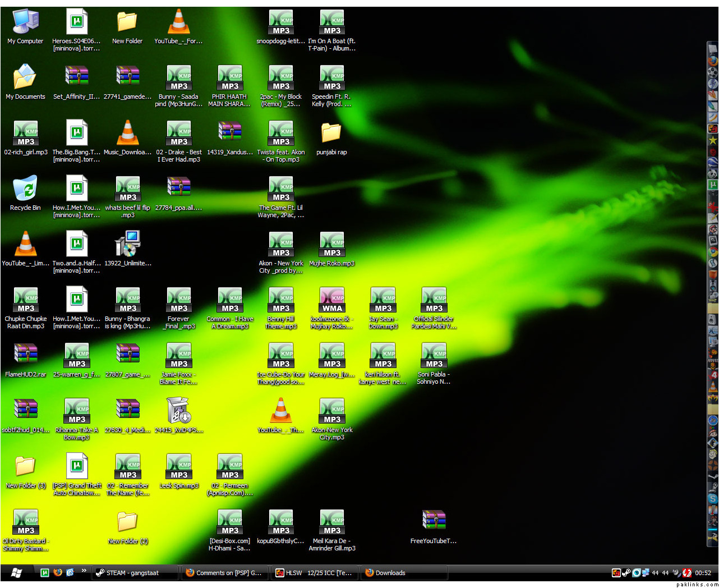This screenshot has width=719, height=588.
Task: Open the yellow star icon in right dock
Action: 713,140
